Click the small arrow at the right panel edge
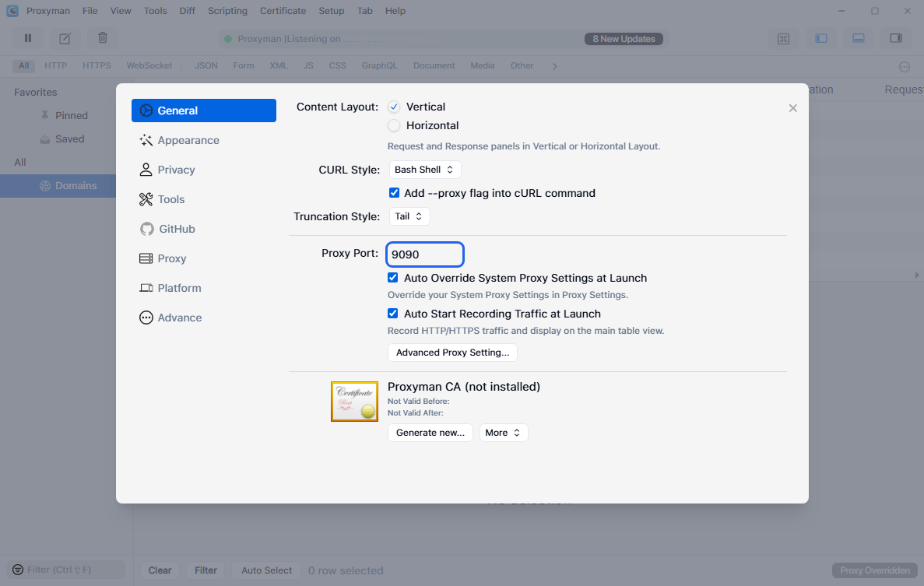 [917, 275]
